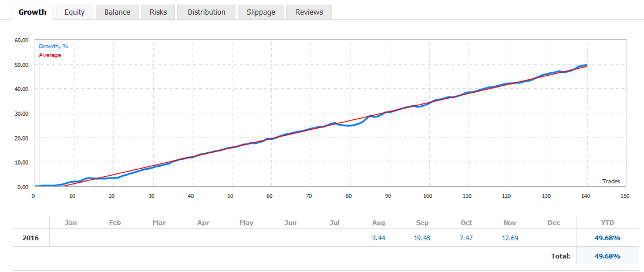This screenshot has height=272, width=644.
Task: Click the 50.00 y-axis label
Action: [21, 65]
